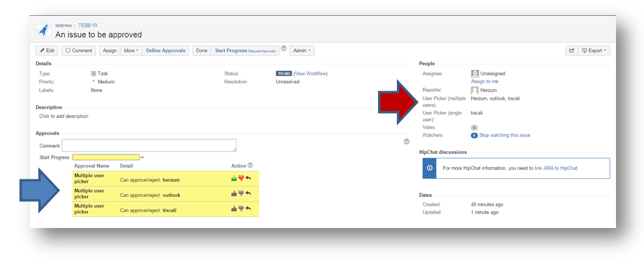Approve with green thumbs-up for herzum
This screenshot has height=259, width=644.
coord(234,179)
